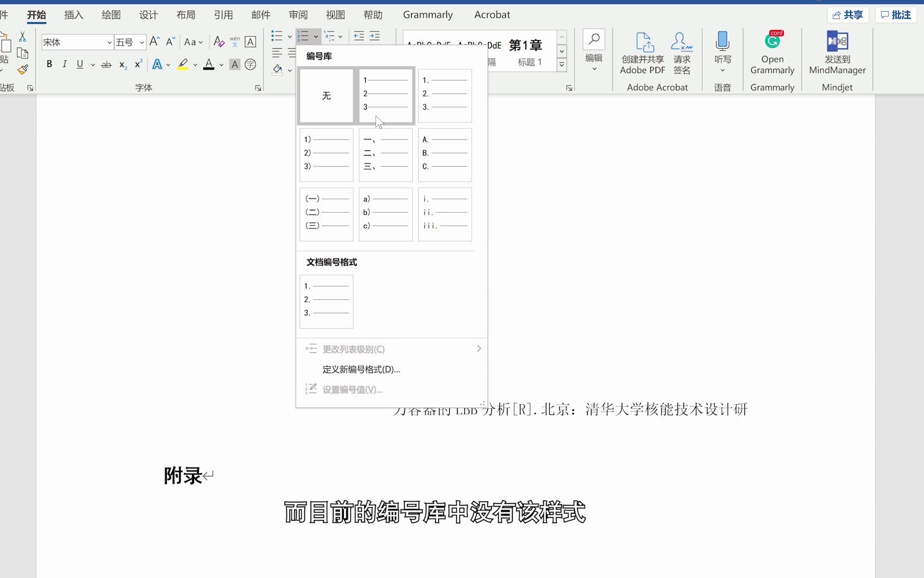Select the document numbering format thumbnail

[x=326, y=301]
